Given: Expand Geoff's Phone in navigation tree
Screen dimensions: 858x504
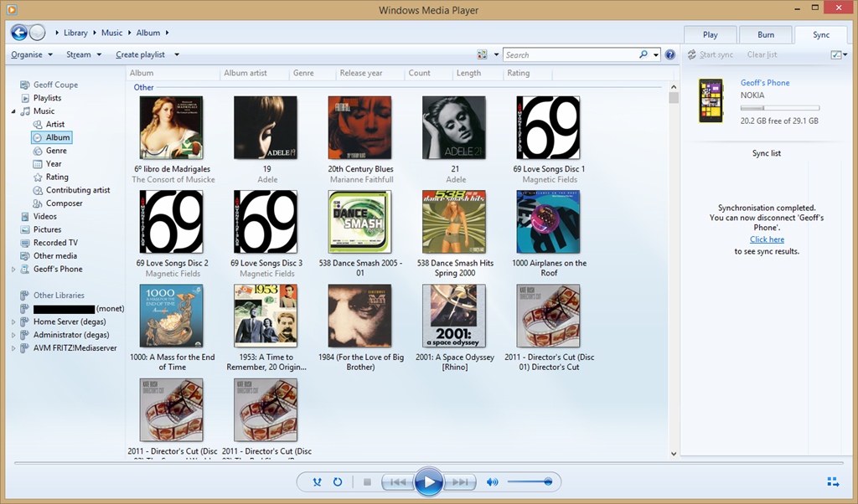Looking at the screenshot, I should click(x=13, y=270).
